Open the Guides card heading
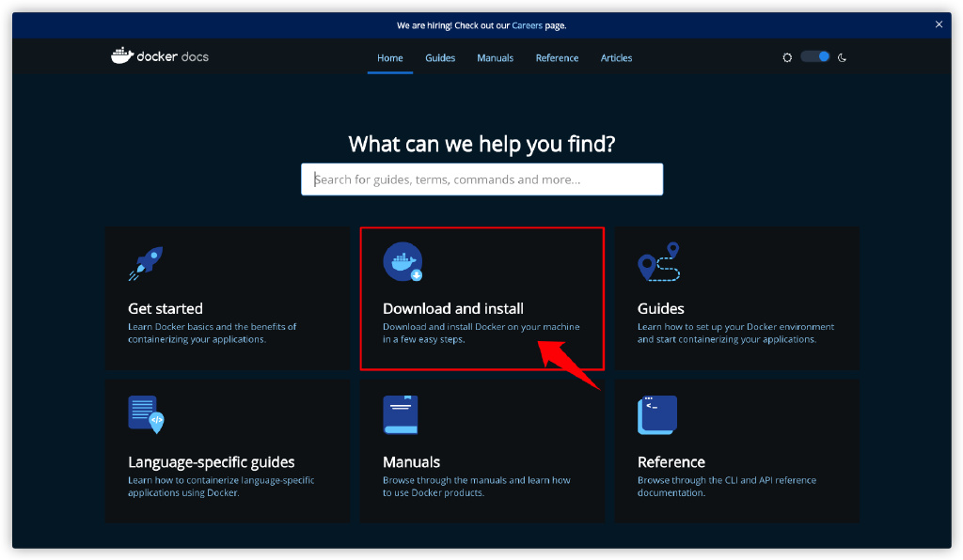The image size is (963, 560). pyautogui.click(x=661, y=308)
